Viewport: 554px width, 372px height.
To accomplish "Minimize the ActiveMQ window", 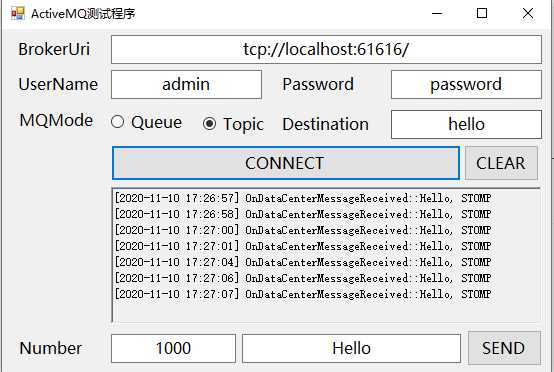I will click(437, 13).
